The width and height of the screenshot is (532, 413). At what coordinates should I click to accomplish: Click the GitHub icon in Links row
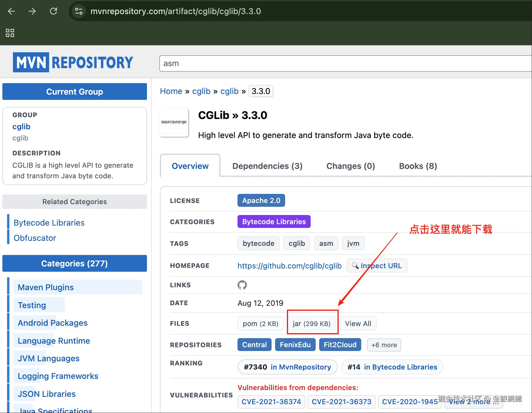[x=242, y=285]
